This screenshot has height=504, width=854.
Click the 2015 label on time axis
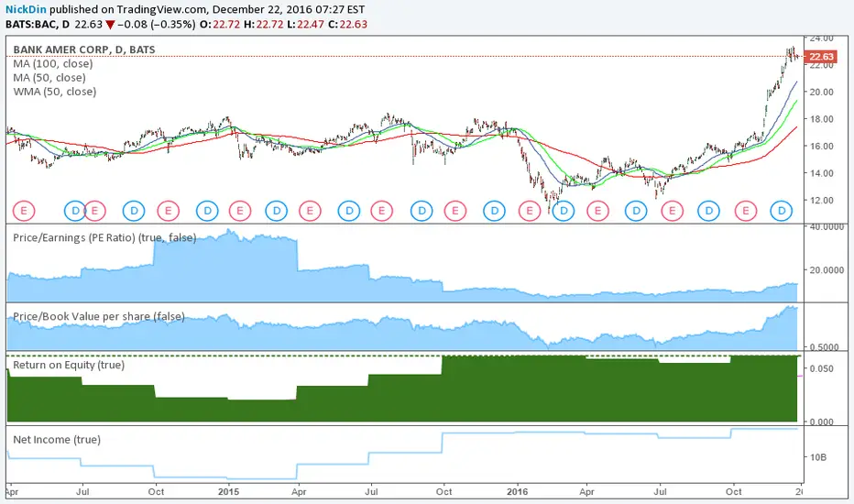coord(228,492)
